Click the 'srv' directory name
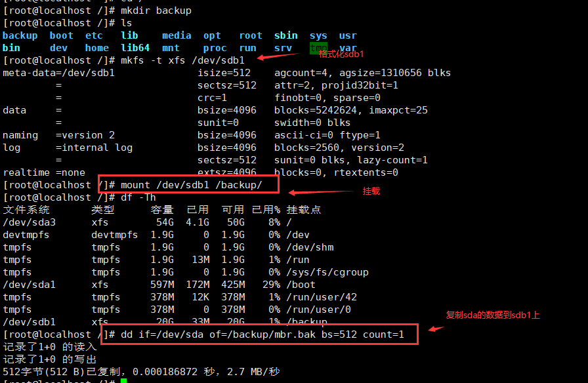Screen dimensions: 588x383 [283, 48]
